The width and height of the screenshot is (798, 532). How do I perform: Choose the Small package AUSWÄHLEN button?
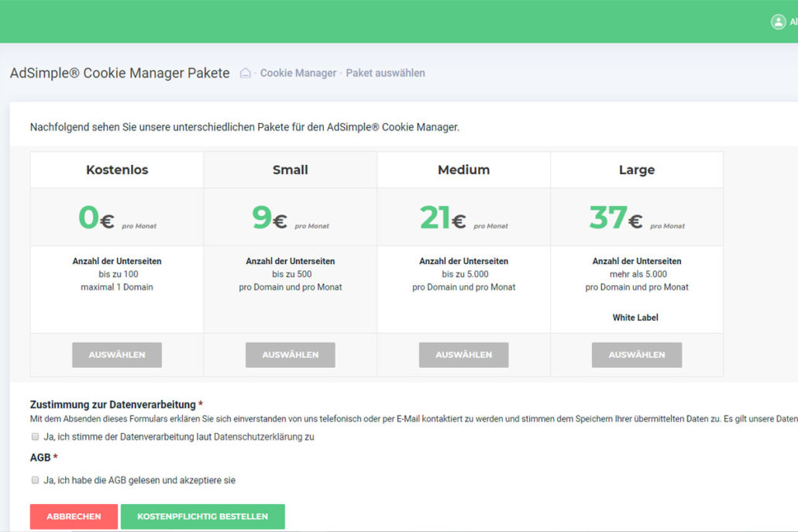point(291,355)
